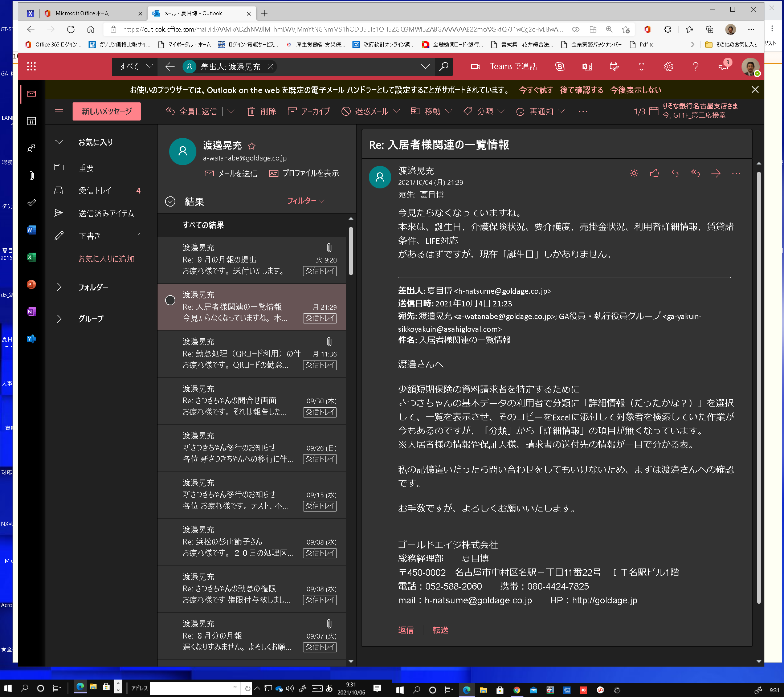Open the Settings gear in Outlook header
Viewport: 784px width, 697px height.
coord(669,67)
